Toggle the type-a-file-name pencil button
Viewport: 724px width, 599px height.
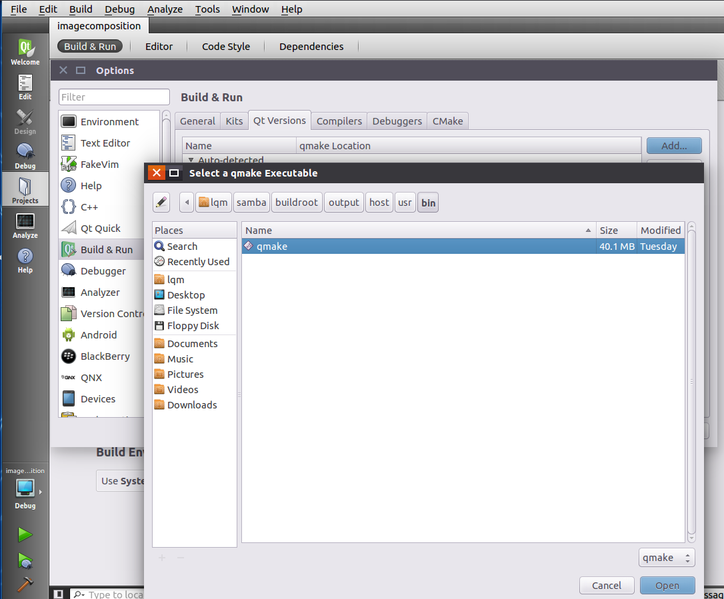tap(162, 202)
